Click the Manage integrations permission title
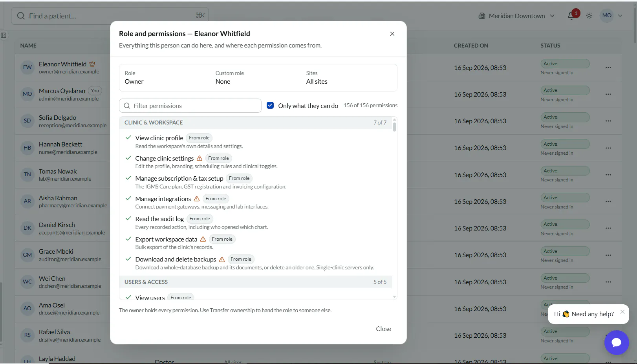637x364 pixels. click(x=163, y=199)
